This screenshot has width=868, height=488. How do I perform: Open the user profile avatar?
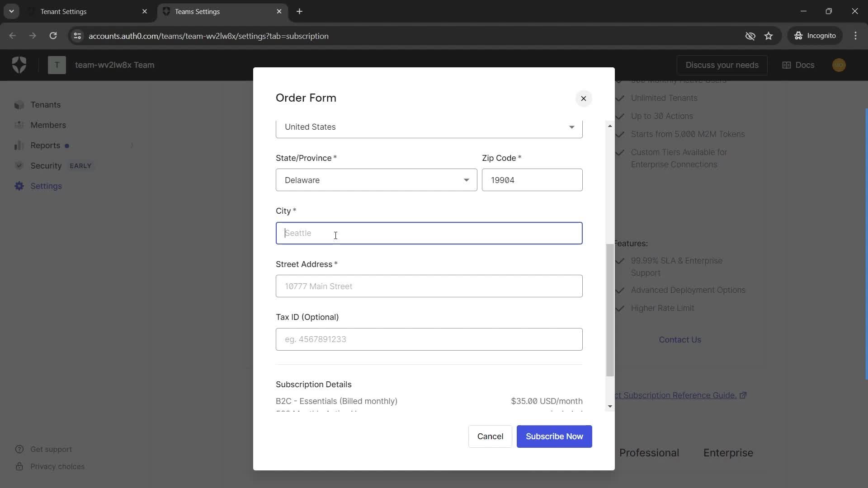(x=839, y=65)
